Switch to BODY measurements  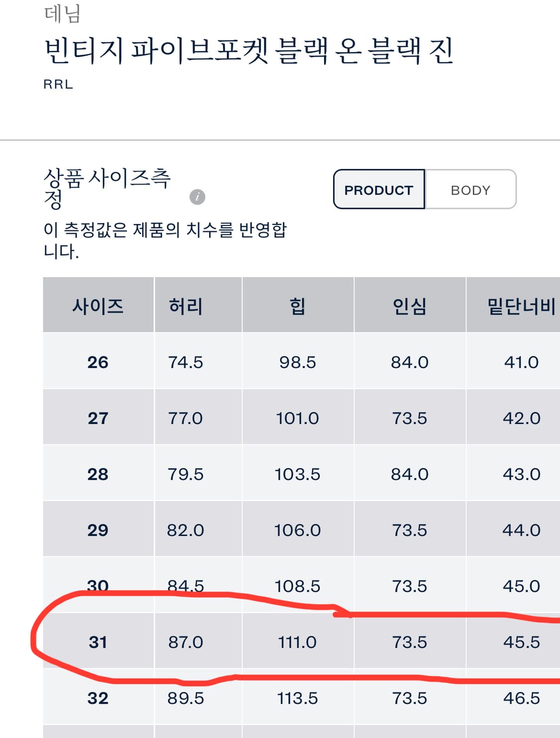tap(470, 190)
